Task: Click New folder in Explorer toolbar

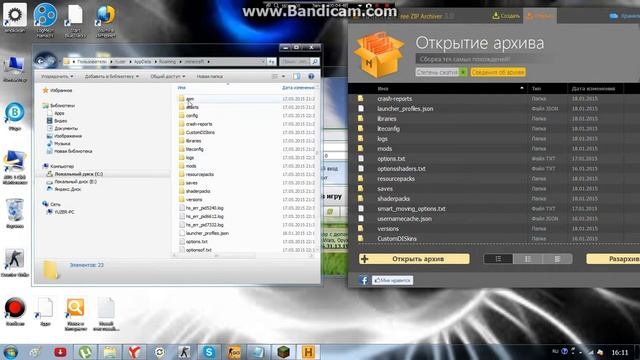Action: (x=210, y=76)
